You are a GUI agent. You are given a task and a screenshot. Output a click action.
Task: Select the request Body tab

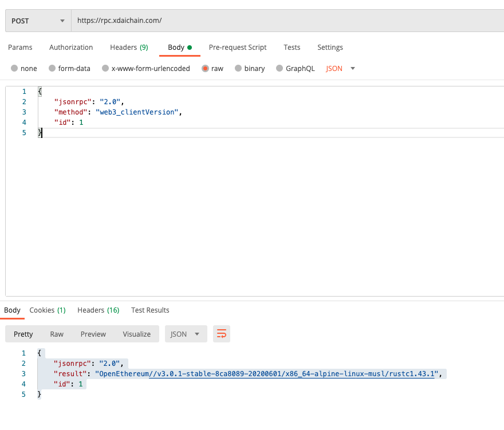click(180, 48)
